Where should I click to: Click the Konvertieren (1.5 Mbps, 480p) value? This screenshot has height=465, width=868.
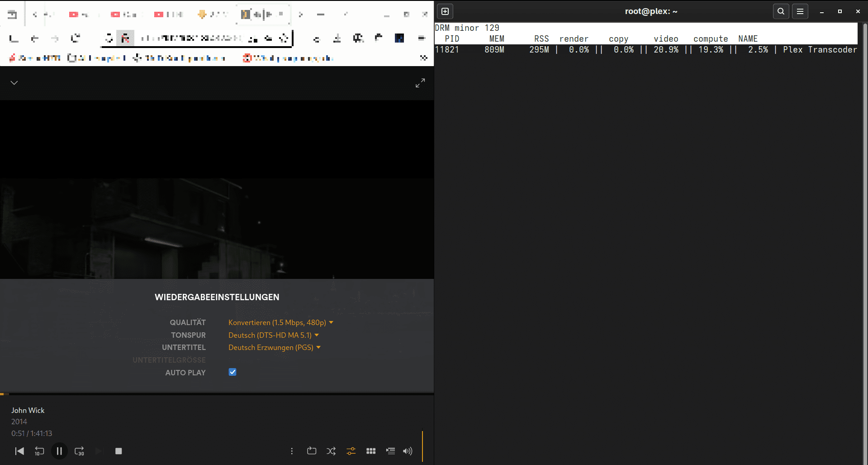point(277,322)
